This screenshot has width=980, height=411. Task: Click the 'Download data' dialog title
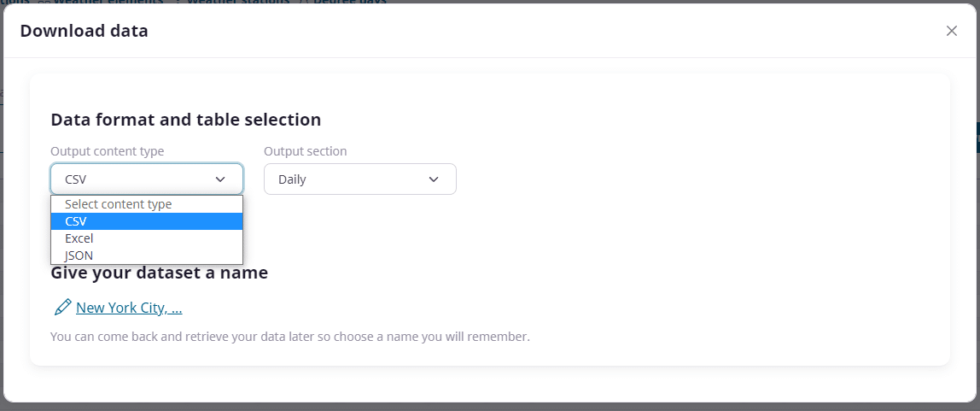tap(84, 31)
